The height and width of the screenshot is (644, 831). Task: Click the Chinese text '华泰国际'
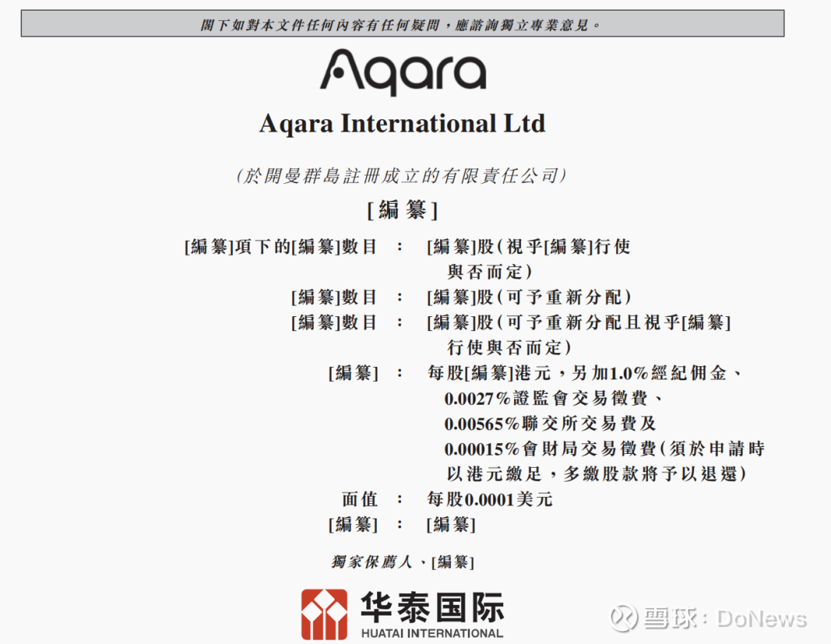point(432,607)
